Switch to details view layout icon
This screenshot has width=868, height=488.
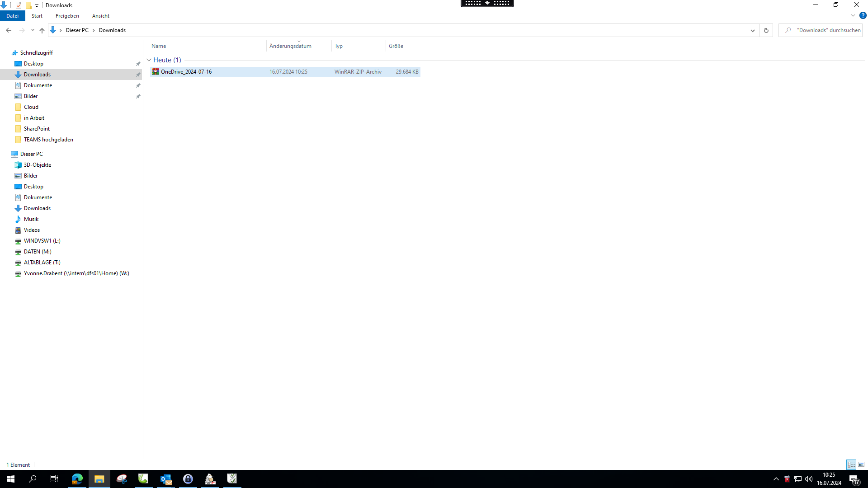click(851, 465)
